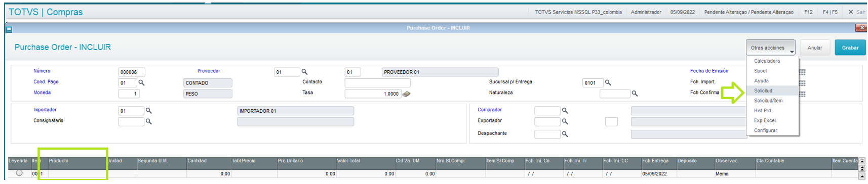Click the F4 | F5 header button
The height and width of the screenshot is (184, 868).
coord(830,12)
